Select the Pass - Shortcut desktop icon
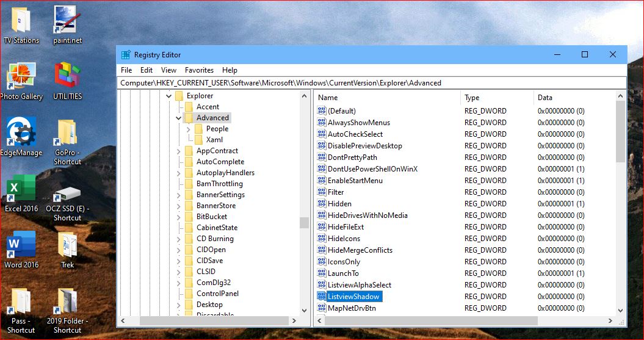Image resolution: width=644 pixels, height=340 pixels. [x=21, y=311]
